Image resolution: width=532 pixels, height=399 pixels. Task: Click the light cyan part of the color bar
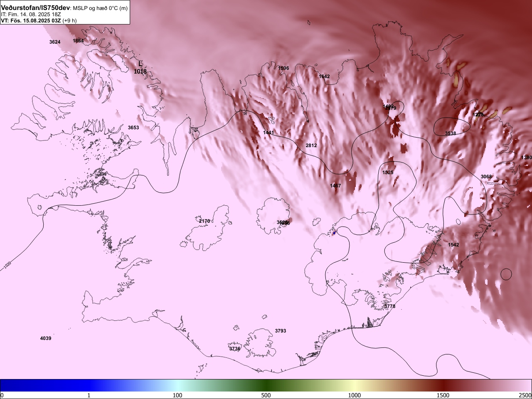click(177, 385)
